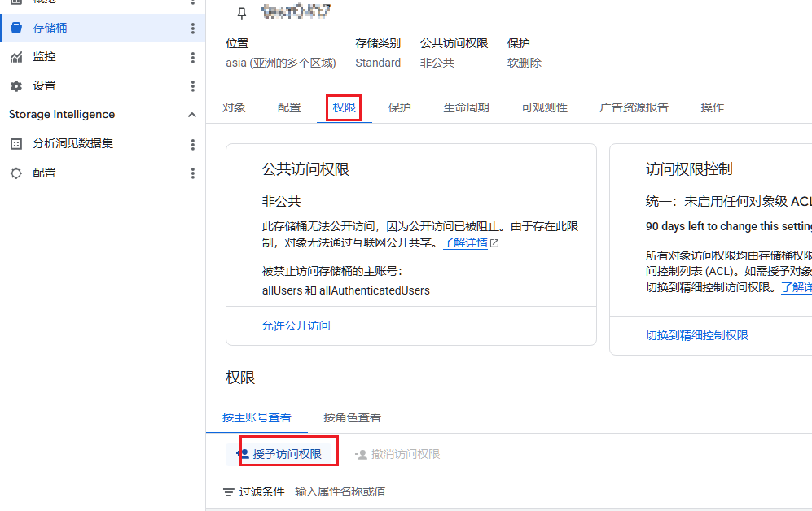The height and width of the screenshot is (511, 812).
Task: Open the 了解详情 link in 公共访问权限 card
Action: click(x=465, y=242)
